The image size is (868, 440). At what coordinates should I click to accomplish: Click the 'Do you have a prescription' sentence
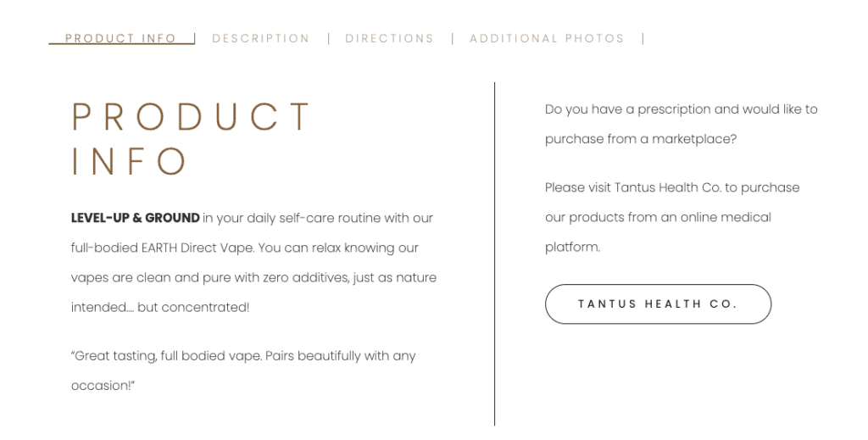681,109
